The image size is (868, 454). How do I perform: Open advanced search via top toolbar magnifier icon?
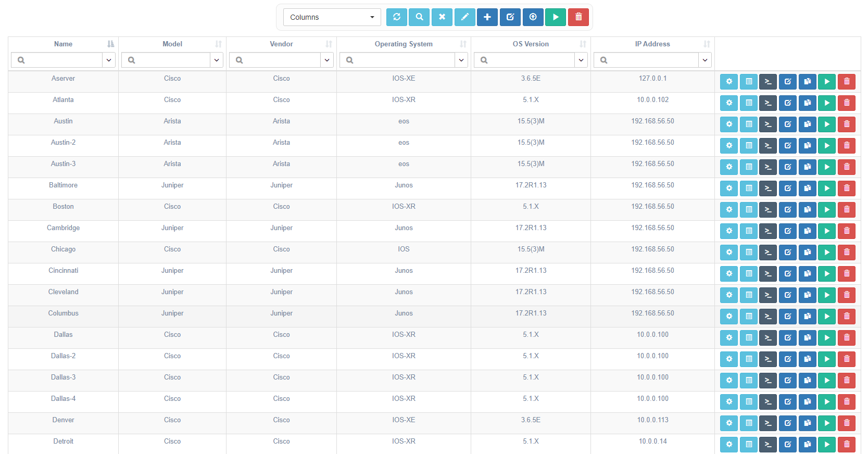coord(419,17)
